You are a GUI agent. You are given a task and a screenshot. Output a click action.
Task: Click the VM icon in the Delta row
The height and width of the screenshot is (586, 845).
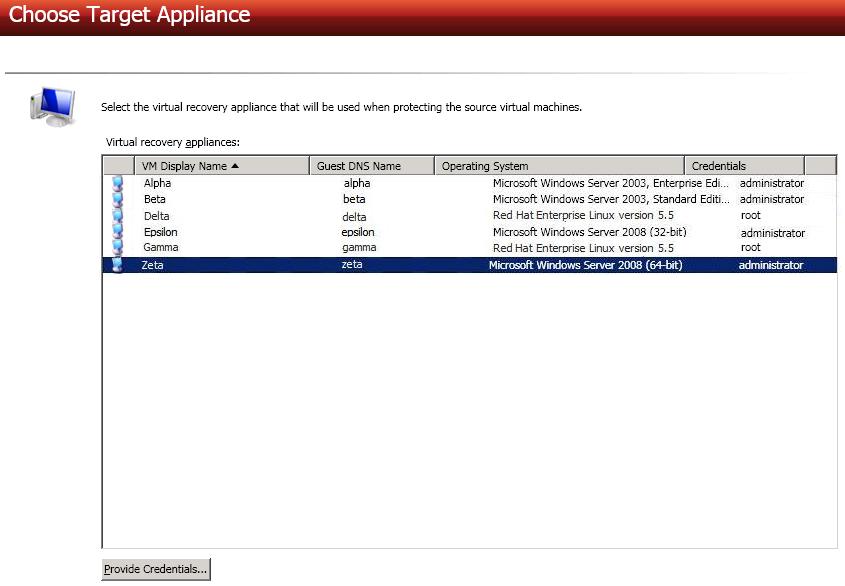point(117,216)
